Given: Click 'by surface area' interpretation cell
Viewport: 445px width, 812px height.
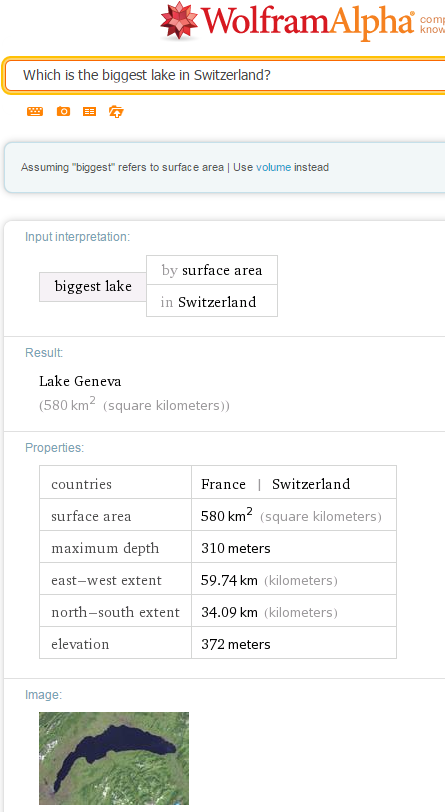Looking at the screenshot, I should pos(212,270).
